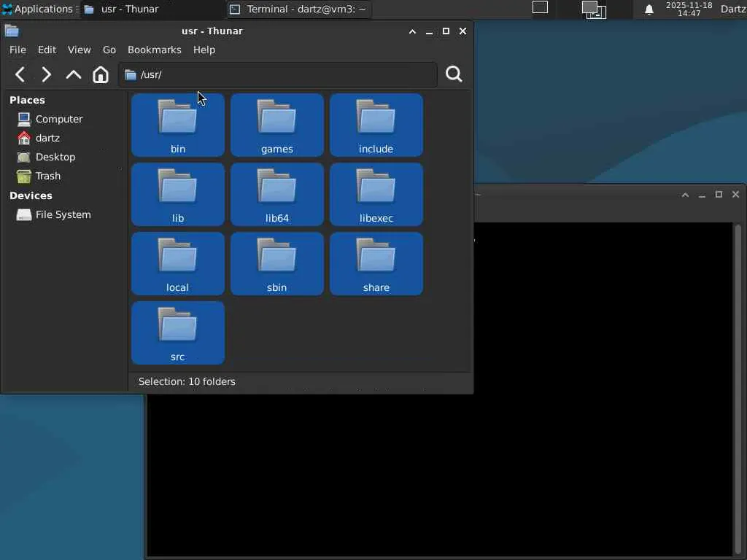The height and width of the screenshot is (560, 747).
Task: Roll up Thunar window with caret button
Action: tap(413, 31)
